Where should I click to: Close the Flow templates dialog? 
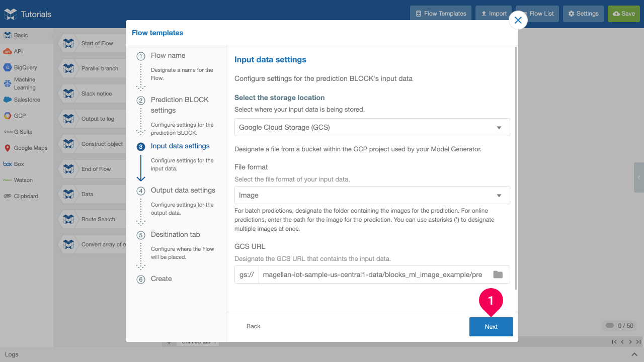tap(518, 21)
